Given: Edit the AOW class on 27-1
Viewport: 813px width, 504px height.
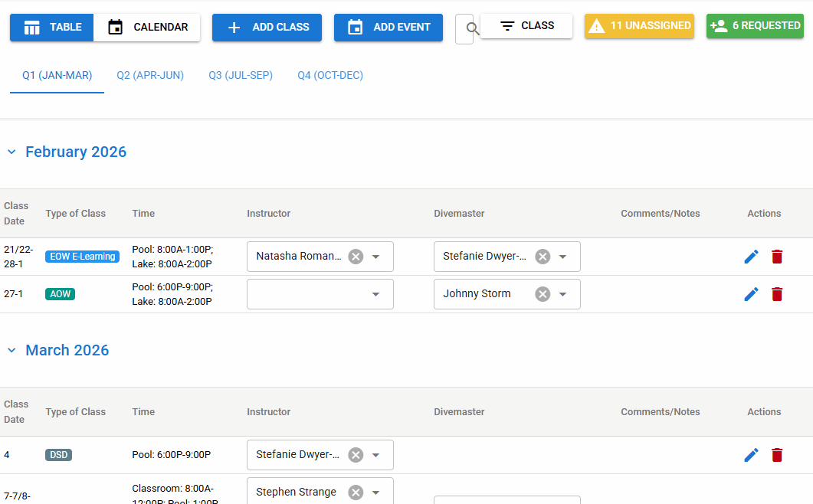Looking at the screenshot, I should tap(751, 295).
